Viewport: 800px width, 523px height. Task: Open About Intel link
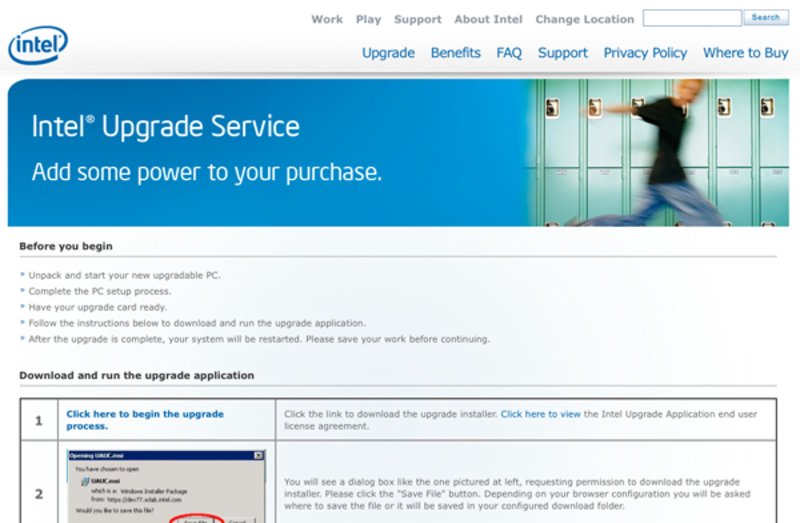coord(488,19)
